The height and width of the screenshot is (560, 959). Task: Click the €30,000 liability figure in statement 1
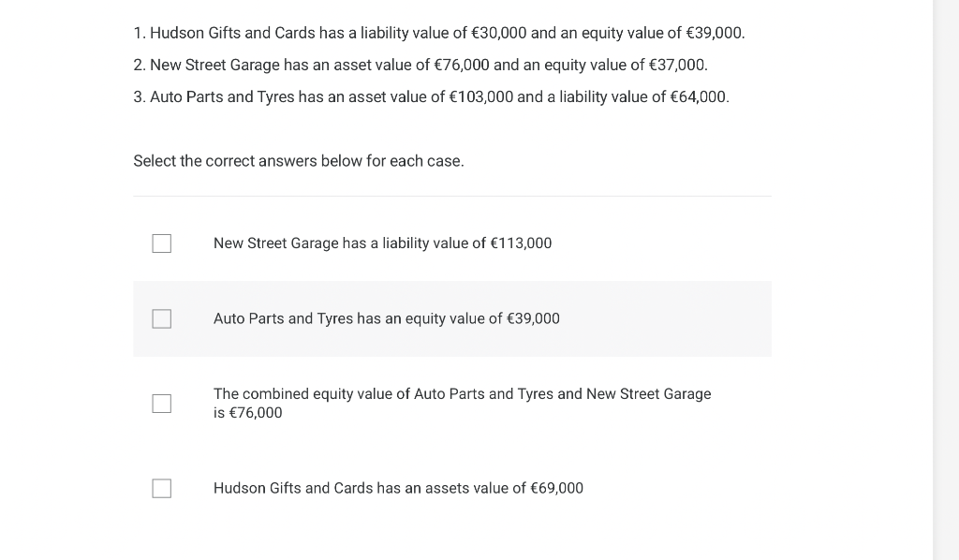(x=497, y=34)
